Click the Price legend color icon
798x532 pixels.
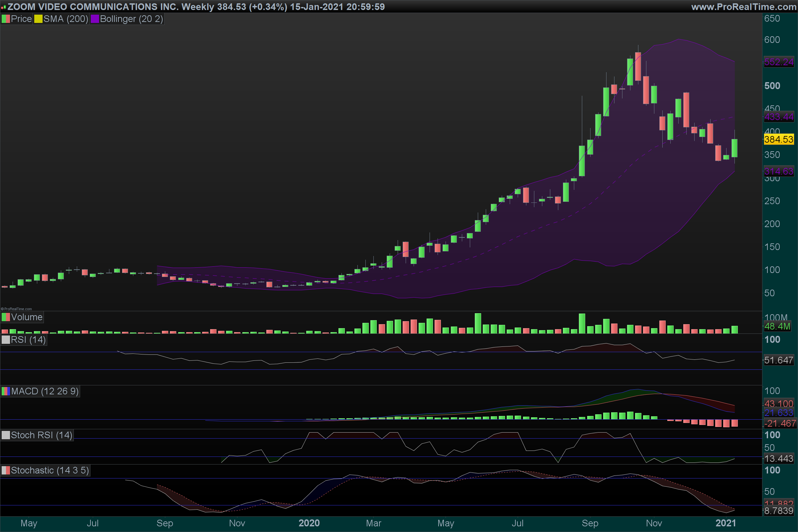coord(6,19)
